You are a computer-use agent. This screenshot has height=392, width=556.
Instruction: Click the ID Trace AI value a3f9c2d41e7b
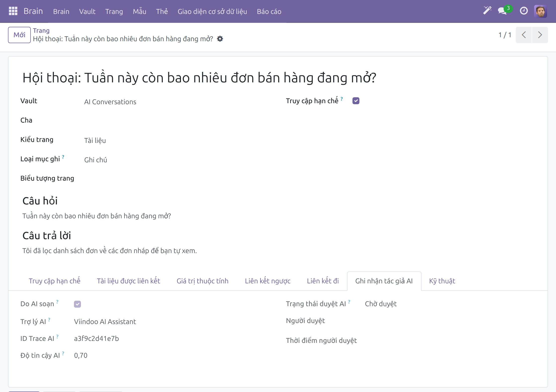click(97, 338)
